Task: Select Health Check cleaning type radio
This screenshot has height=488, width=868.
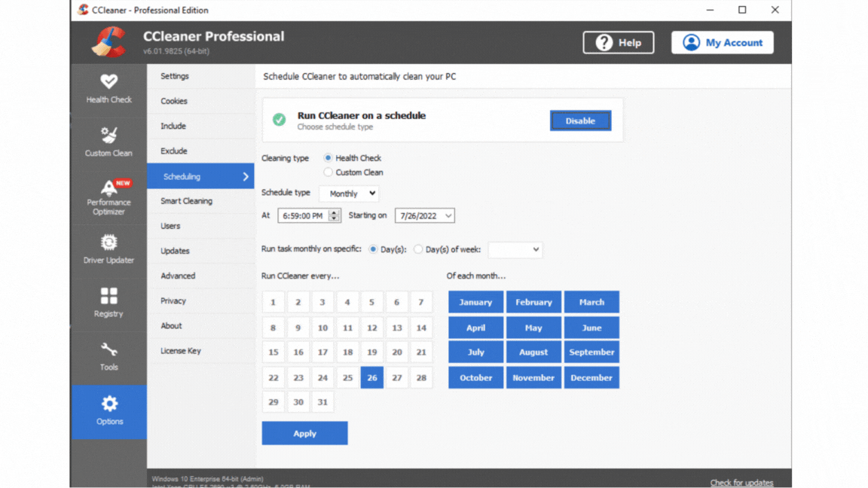Action: click(x=329, y=157)
